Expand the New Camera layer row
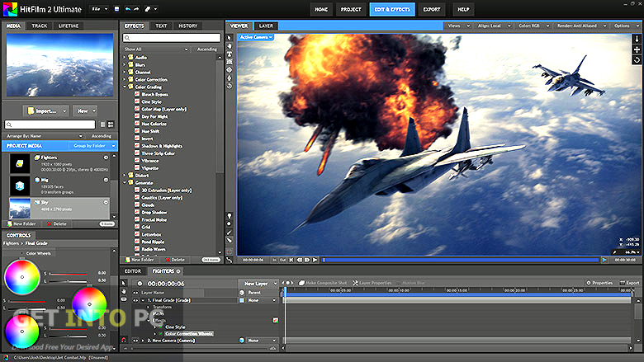644x362 pixels. [143, 341]
